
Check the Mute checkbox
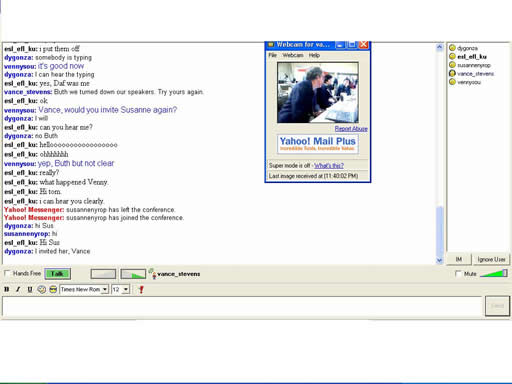(x=458, y=274)
